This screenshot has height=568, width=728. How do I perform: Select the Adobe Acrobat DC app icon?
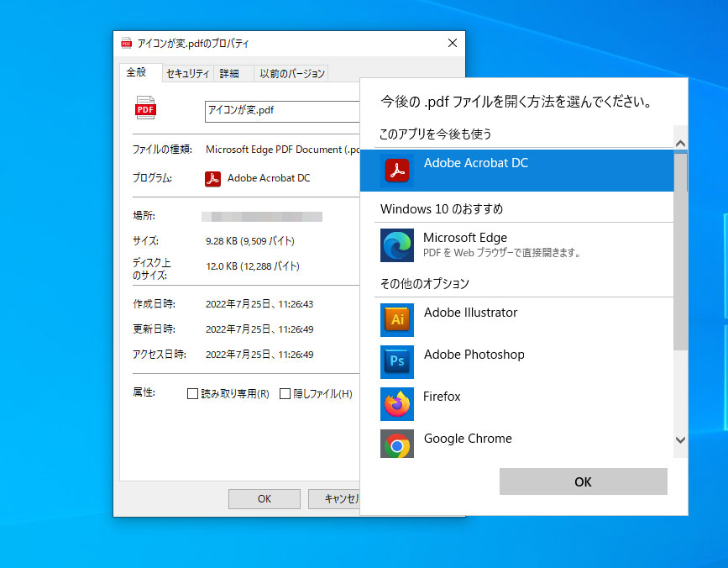point(397,171)
